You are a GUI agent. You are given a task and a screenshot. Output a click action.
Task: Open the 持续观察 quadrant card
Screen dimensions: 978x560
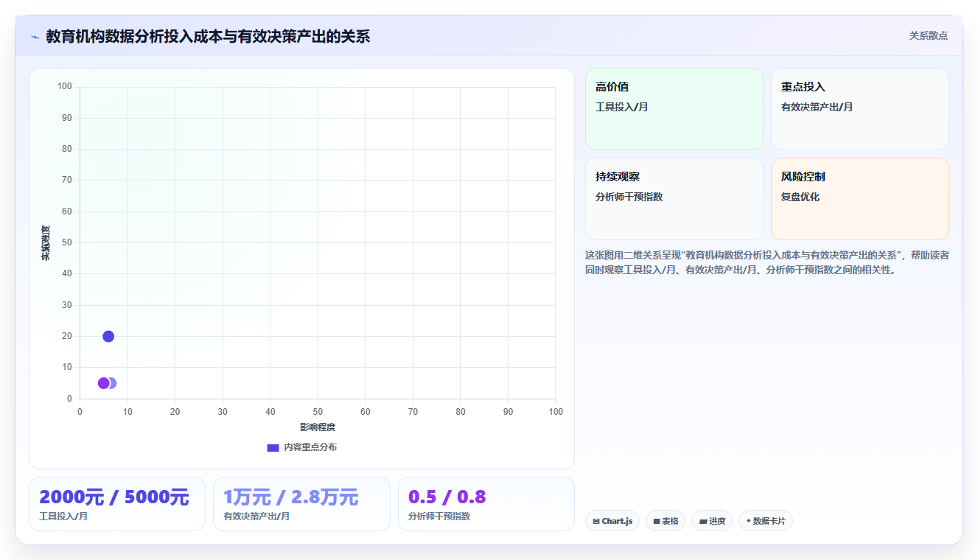click(674, 199)
